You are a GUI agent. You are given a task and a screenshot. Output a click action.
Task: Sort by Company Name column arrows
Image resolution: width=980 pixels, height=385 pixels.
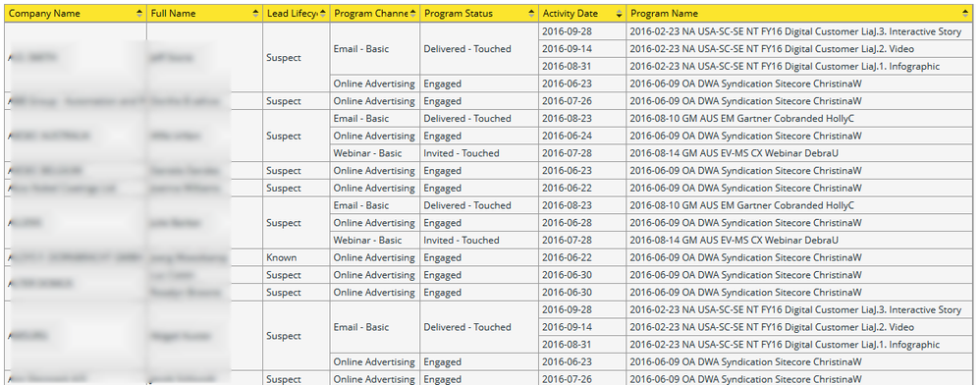pos(138,14)
